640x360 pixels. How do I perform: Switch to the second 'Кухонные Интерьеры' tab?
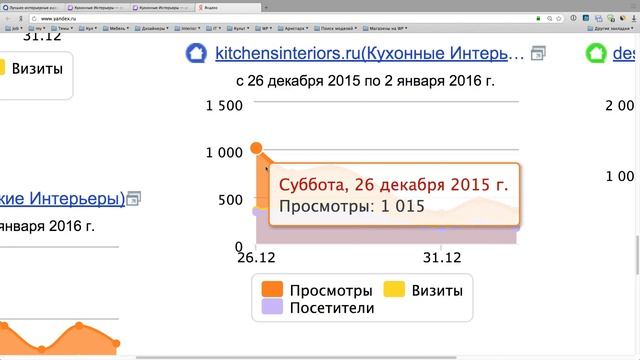98,8
